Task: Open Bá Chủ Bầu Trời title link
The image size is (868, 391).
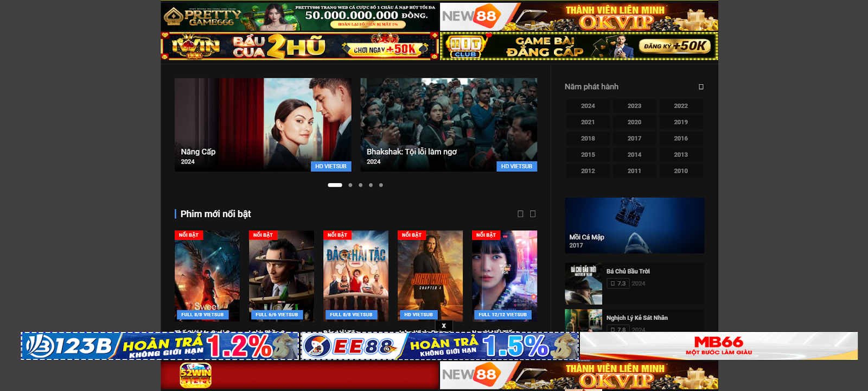Action: 628,272
